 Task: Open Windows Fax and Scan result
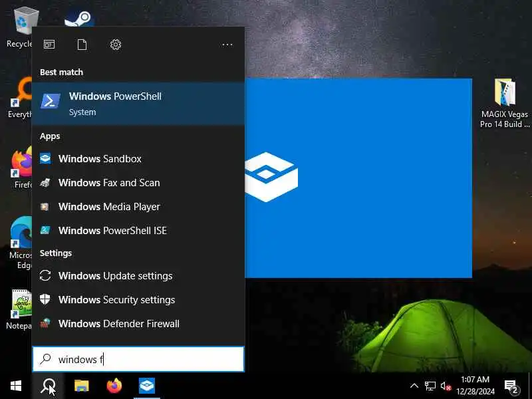138,183
